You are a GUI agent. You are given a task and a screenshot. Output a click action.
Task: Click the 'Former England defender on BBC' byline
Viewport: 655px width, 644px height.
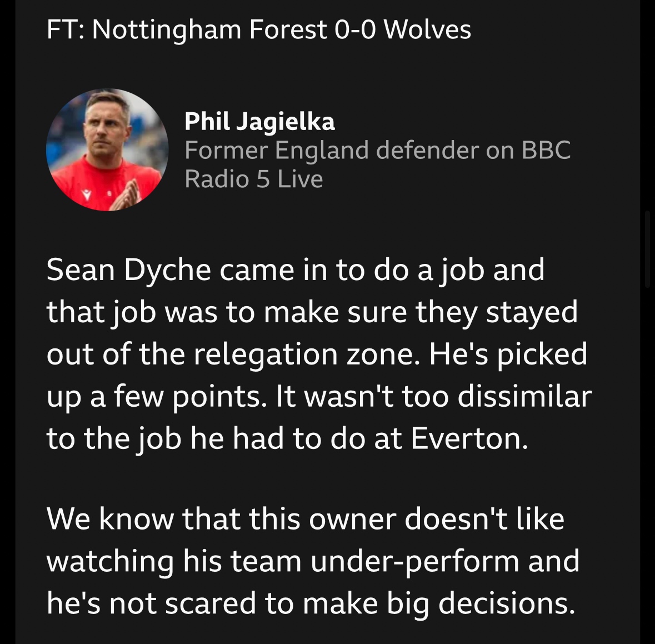point(378,149)
